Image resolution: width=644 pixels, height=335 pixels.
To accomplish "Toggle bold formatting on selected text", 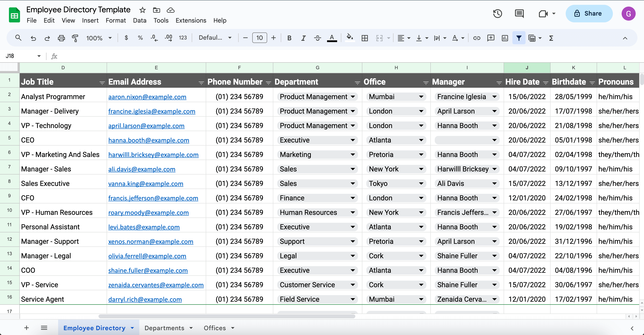I will click(289, 38).
